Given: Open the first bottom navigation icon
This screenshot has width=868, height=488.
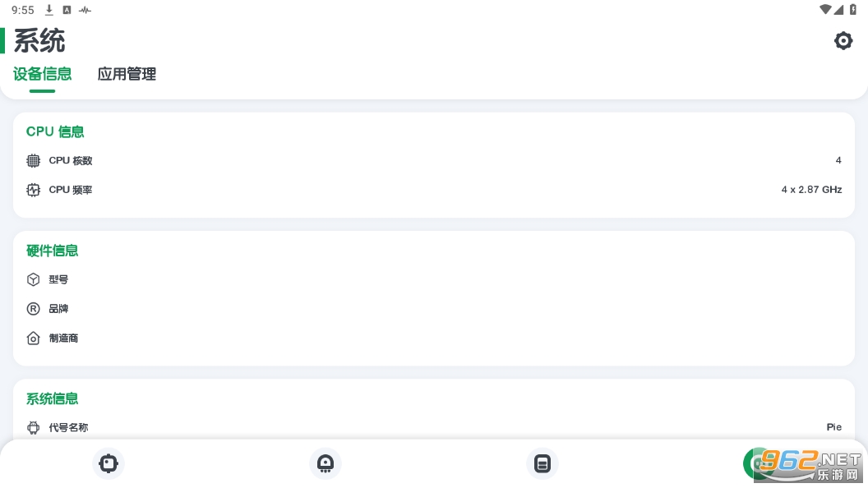Looking at the screenshot, I should 108,463.
